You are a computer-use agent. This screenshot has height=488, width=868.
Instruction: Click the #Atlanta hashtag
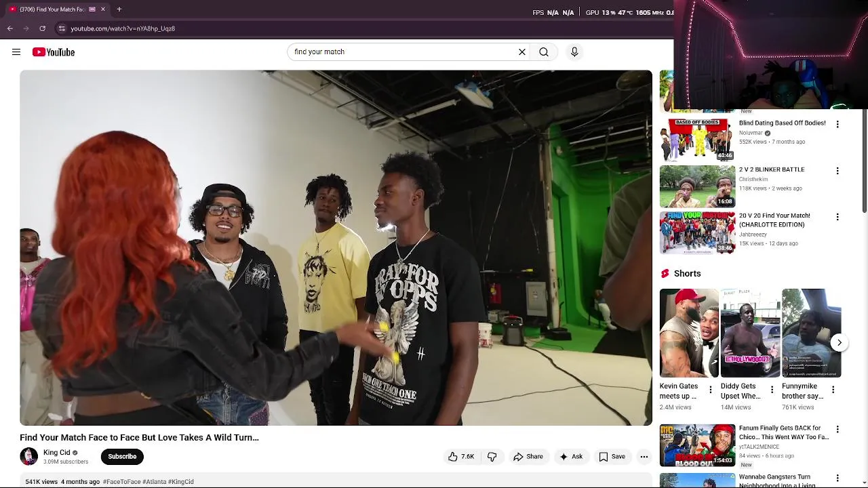(x=154, y=482)
